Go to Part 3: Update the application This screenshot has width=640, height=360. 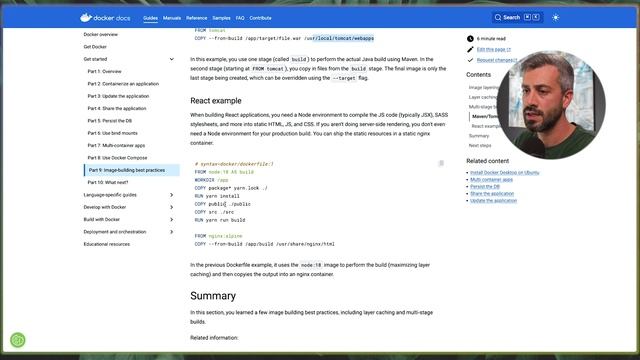coord(118,96)
